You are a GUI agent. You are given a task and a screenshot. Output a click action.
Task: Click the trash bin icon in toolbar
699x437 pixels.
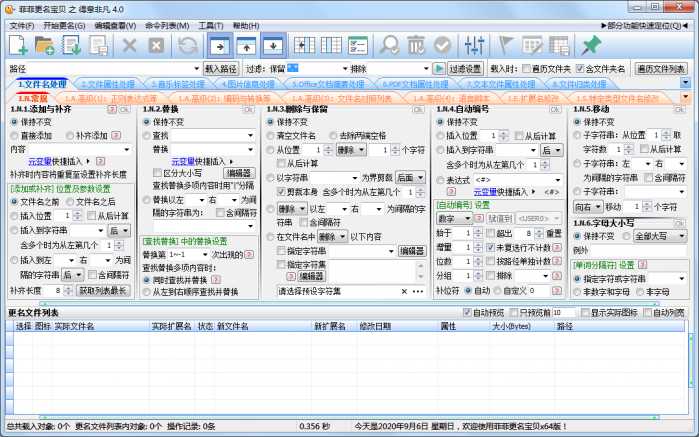tap(416, 45)
